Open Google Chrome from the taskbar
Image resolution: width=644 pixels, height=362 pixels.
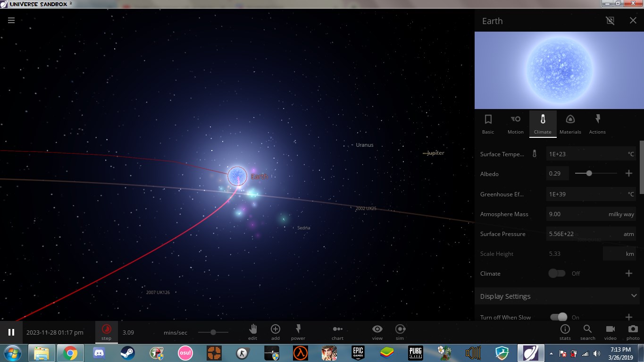70,353
